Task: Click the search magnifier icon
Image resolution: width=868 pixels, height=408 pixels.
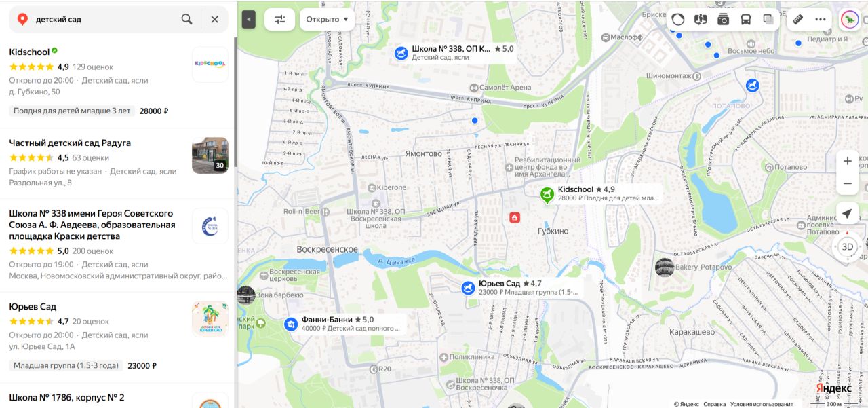Action: tap(186, 19)
